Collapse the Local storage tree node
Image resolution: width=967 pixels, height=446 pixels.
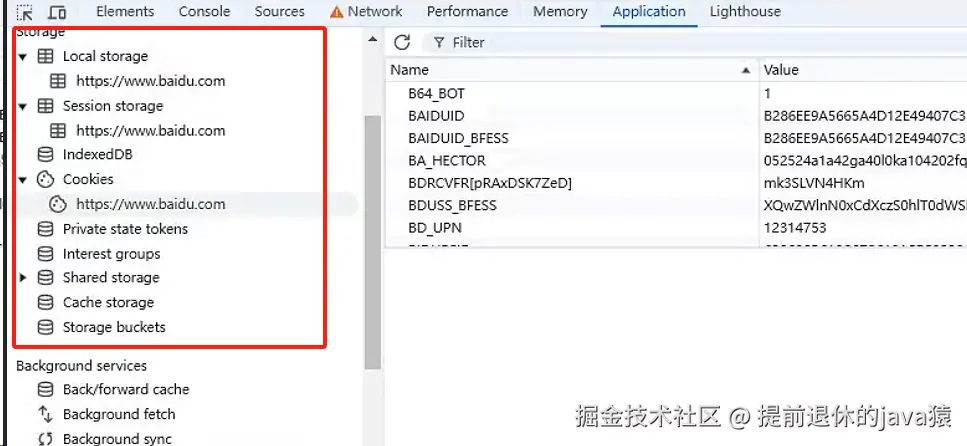click(x=23, y=57)
